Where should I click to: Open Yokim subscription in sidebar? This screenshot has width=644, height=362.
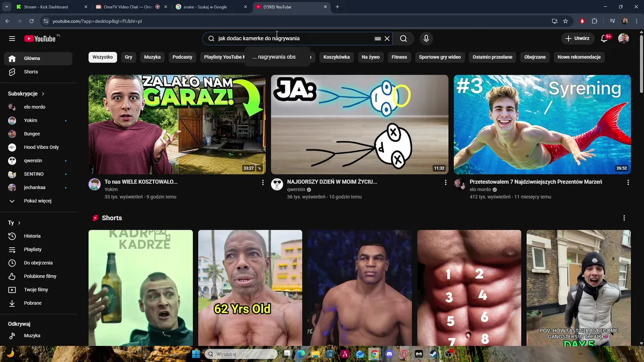(38, 121)
